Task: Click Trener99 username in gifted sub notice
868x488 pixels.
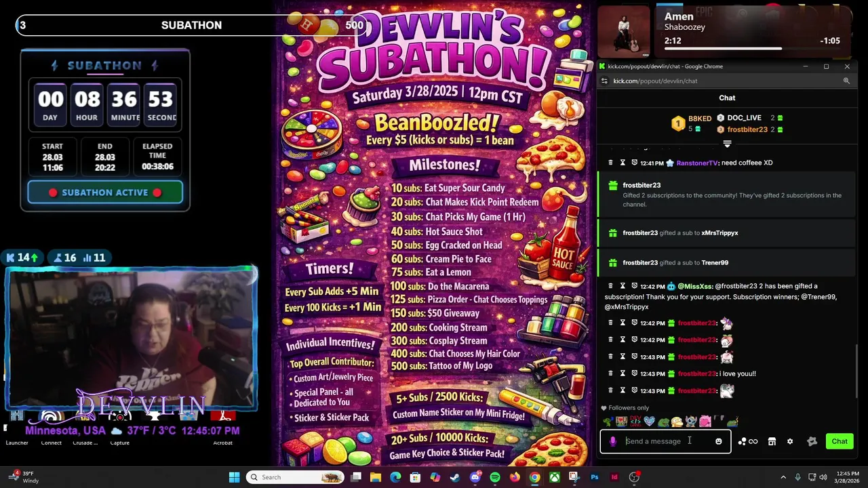Action: tap(715, 262)
